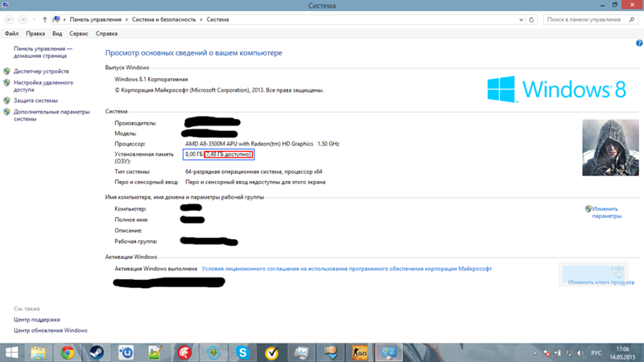Open the Microsoft license terms link

tap(347, 269)
